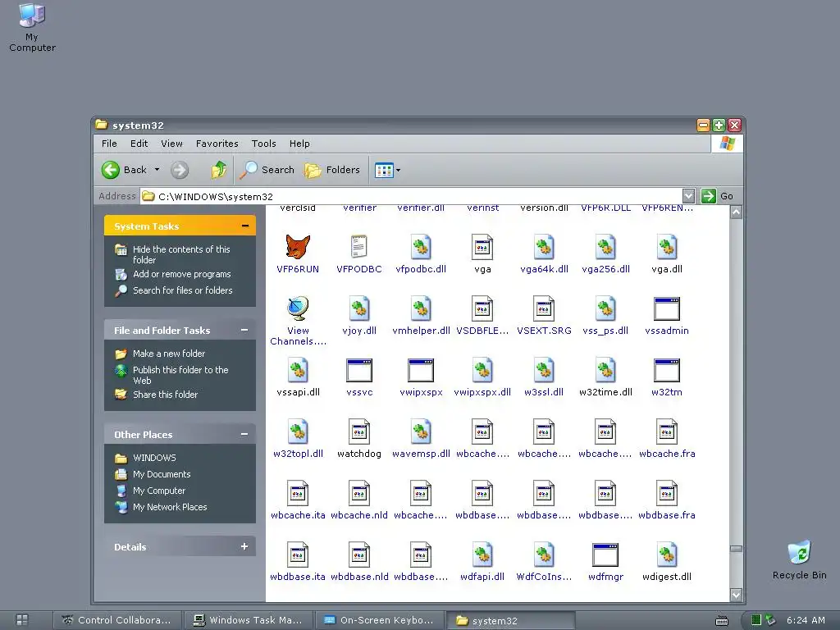
Task: Select the wbdbase.nld file icon
Action: [359, 555]
